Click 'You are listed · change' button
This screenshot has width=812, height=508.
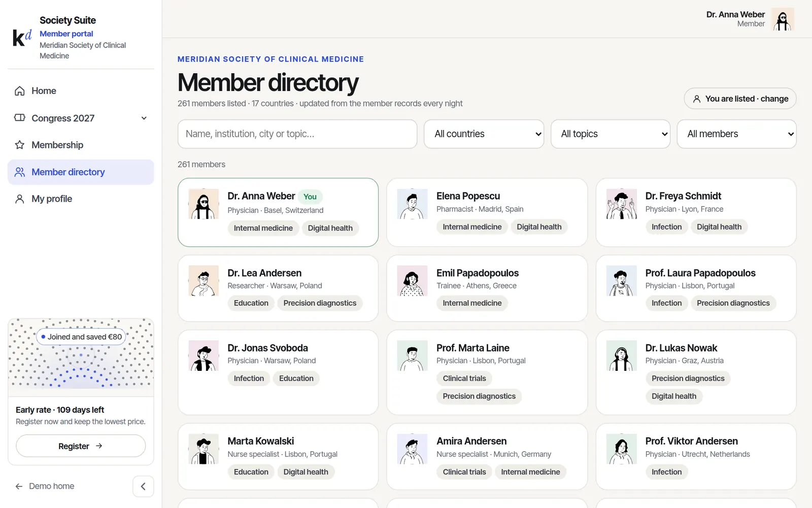[740, 99]
